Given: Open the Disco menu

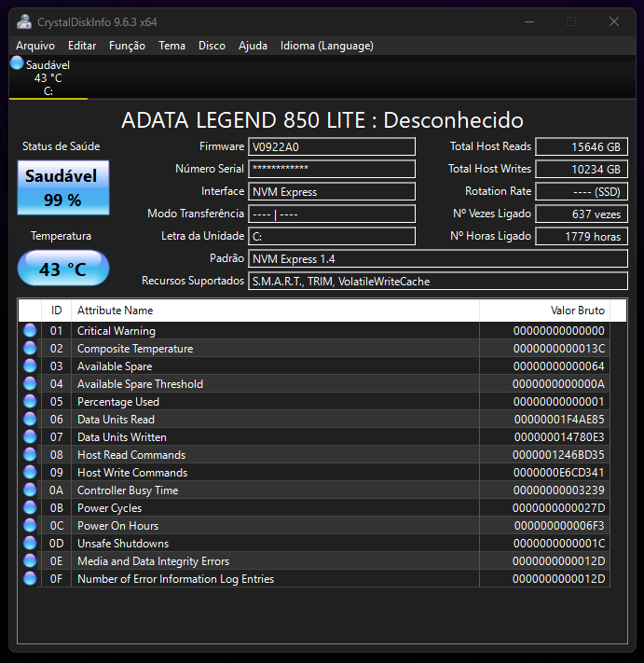Looking at the screenshot, I should coord(212,46).
